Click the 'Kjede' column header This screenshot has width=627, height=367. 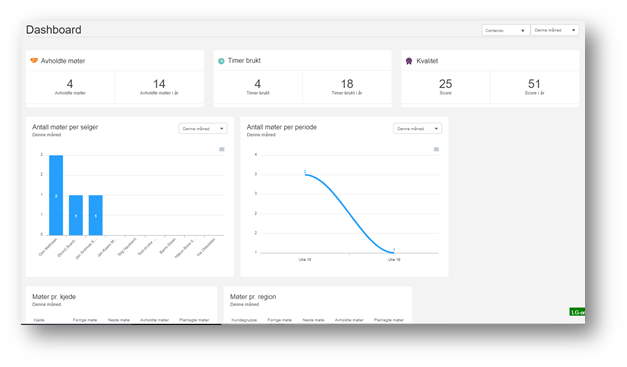click(39, 320)
